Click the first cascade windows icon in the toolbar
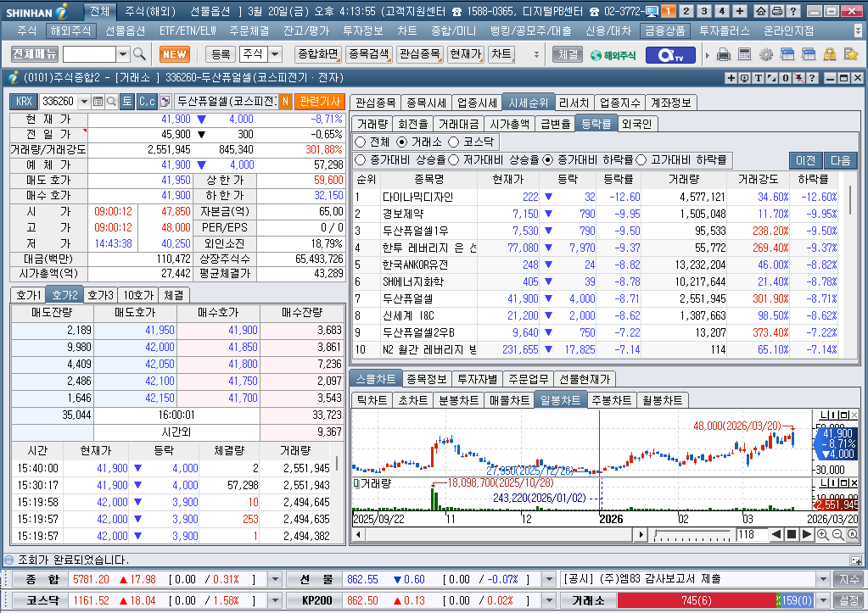Screen dimensions: 868x613 click(787, 54)
